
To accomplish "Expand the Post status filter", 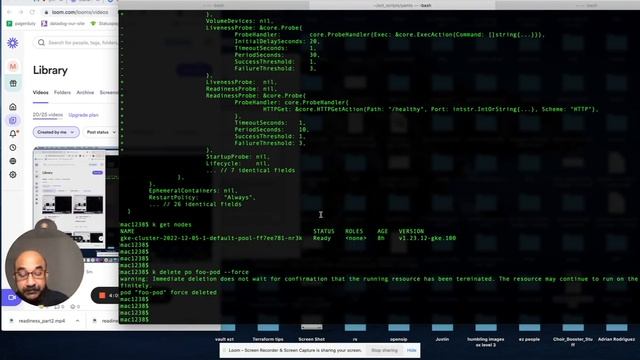I will (100, 132).
